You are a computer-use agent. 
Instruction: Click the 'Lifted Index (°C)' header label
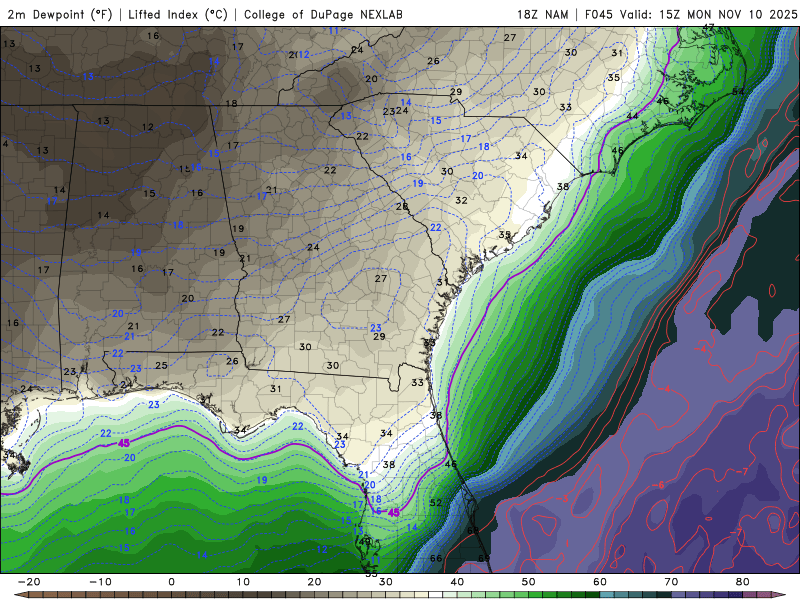click(x=178, y=14)
